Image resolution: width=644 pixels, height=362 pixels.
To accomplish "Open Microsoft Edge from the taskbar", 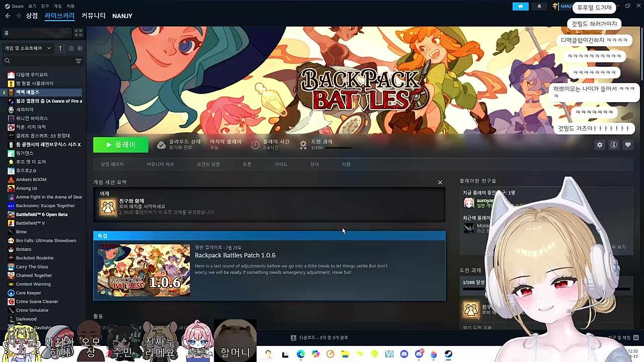I will point(300,354).
